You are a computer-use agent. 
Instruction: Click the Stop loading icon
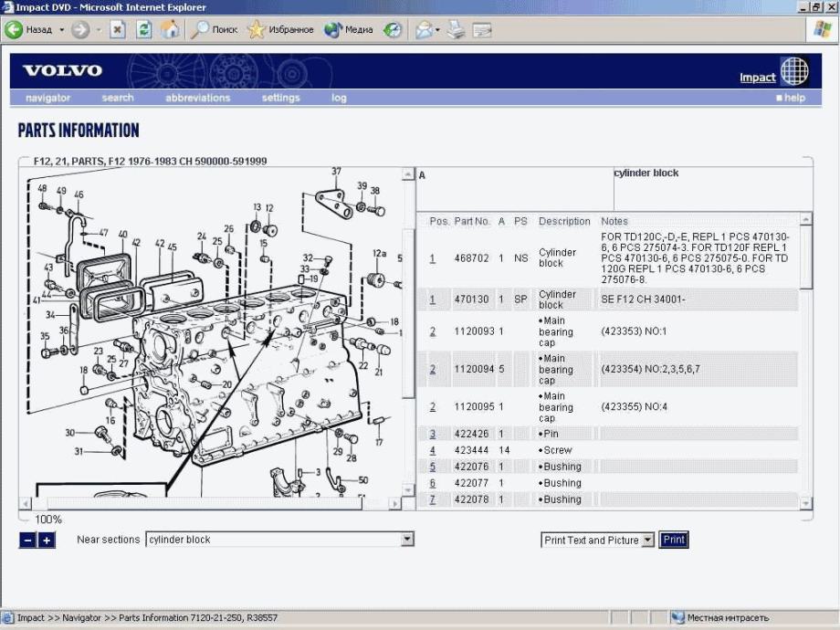tap(118, 30)
